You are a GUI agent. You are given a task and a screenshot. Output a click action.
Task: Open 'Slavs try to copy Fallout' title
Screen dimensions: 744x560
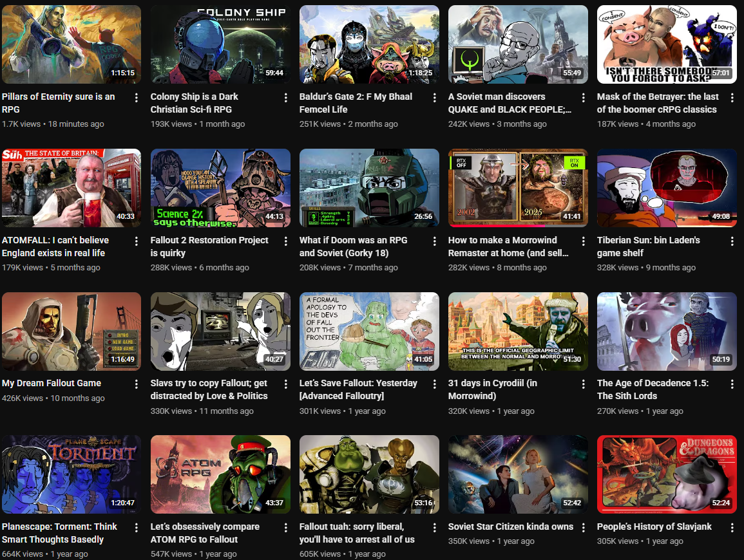pyautogui.click(x=209, y=389)
